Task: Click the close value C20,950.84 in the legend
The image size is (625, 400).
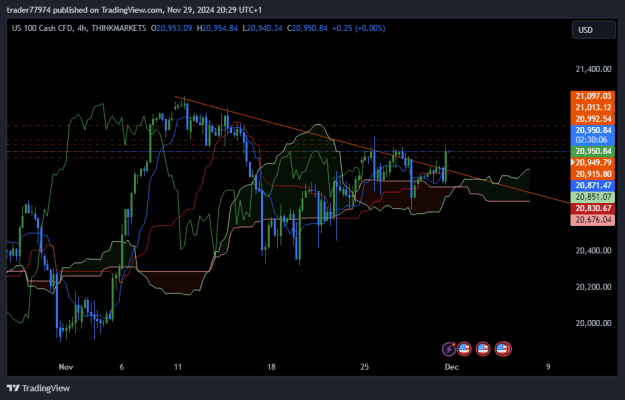Action: [x=307, y=28]
